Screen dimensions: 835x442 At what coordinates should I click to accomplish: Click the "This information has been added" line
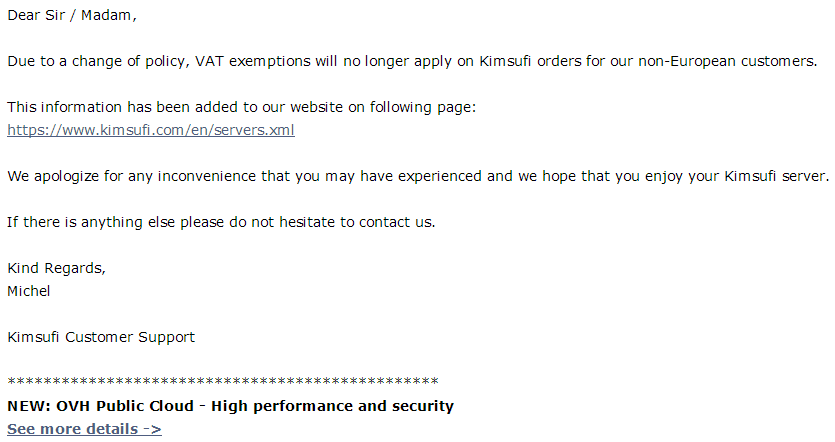click(x=241, y=108)
